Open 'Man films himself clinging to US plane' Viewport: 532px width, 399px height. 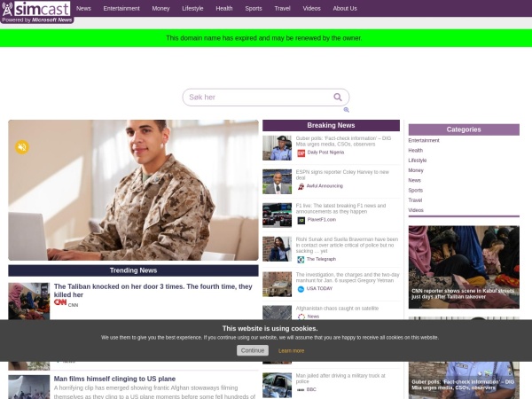(x=114, y=379)
